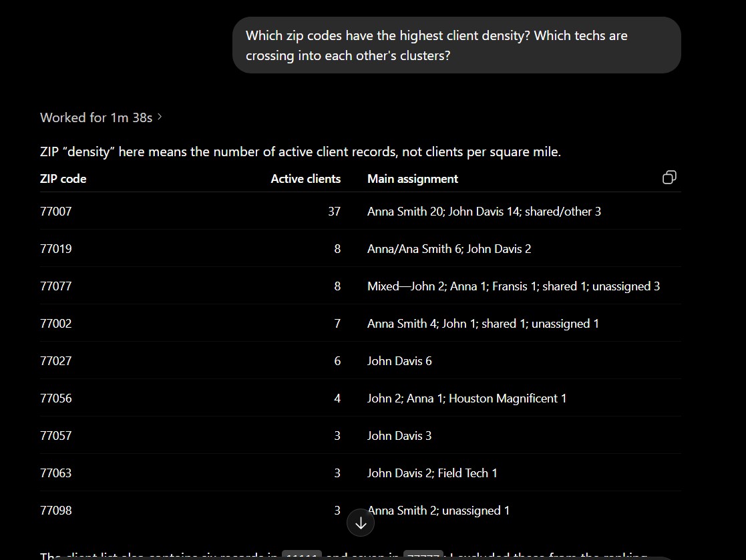
Task: Click 'John Davis 2; Field Tech 1' cell
Action: coord(432,473)
